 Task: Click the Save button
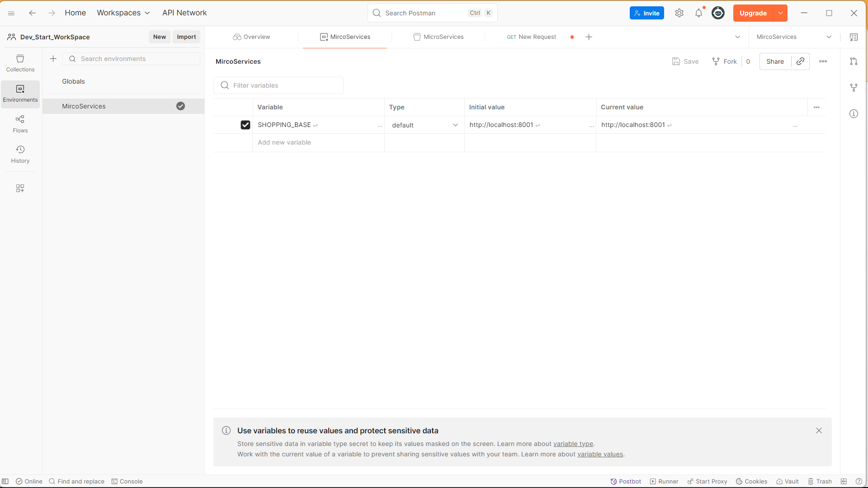(x=685, y=61)
